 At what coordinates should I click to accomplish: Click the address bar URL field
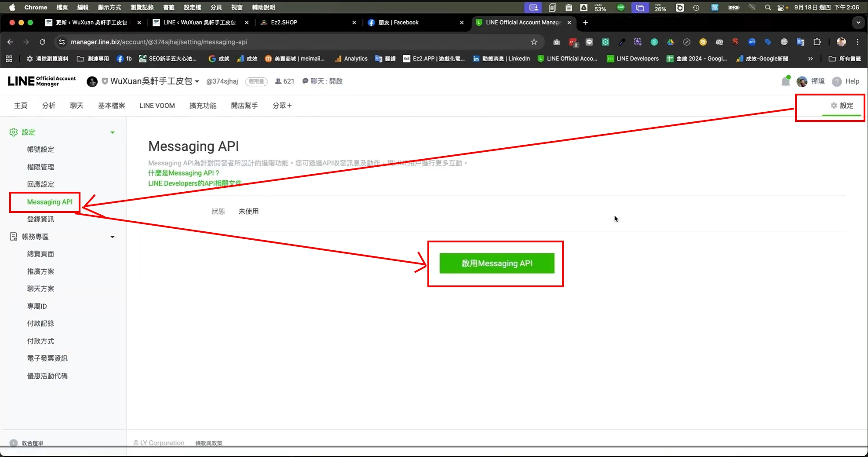coord(299,42)
